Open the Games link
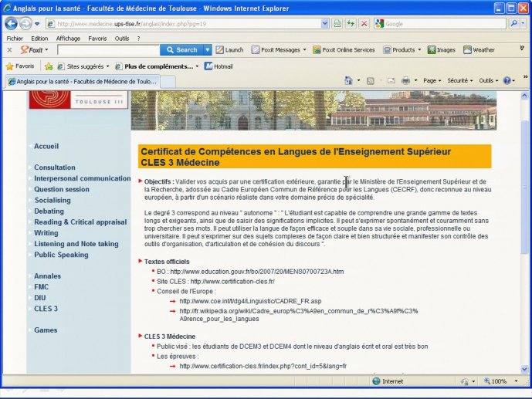Viewport: 532px width, 399px height. click(x=46, y=330)
